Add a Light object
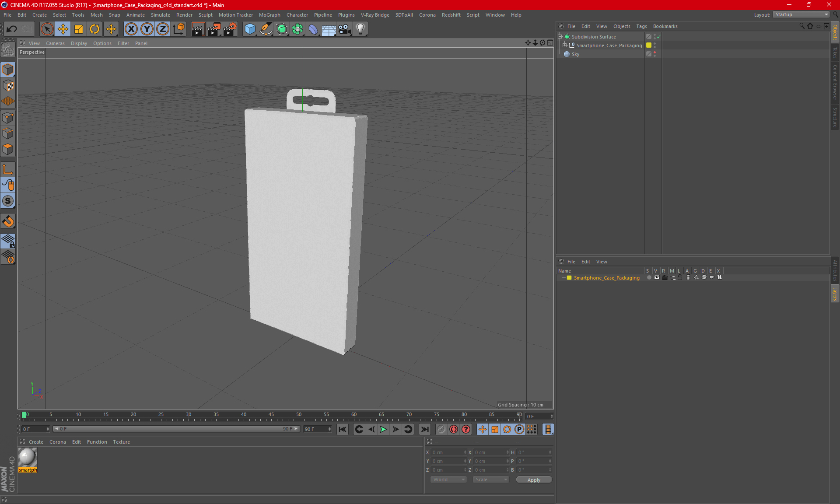 pos(360,29)
